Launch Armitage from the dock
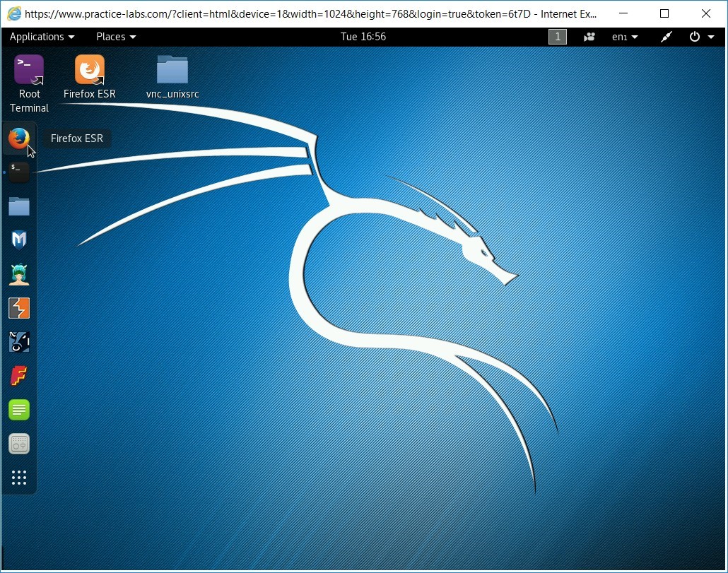Image resolution: width=728 pixels, height=573 pixels. coord(19,273)
